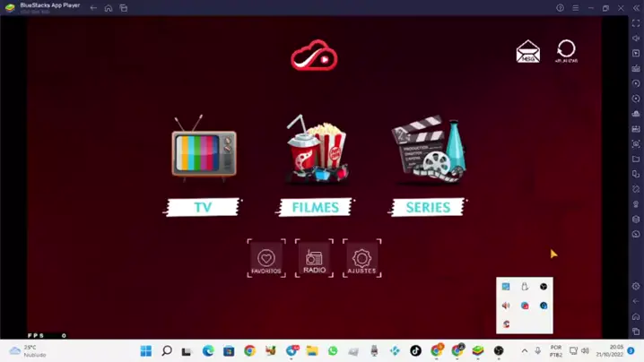Open the TV section
Image resolution: width=644 pixels, height=362 pixels.
point(205,149)
